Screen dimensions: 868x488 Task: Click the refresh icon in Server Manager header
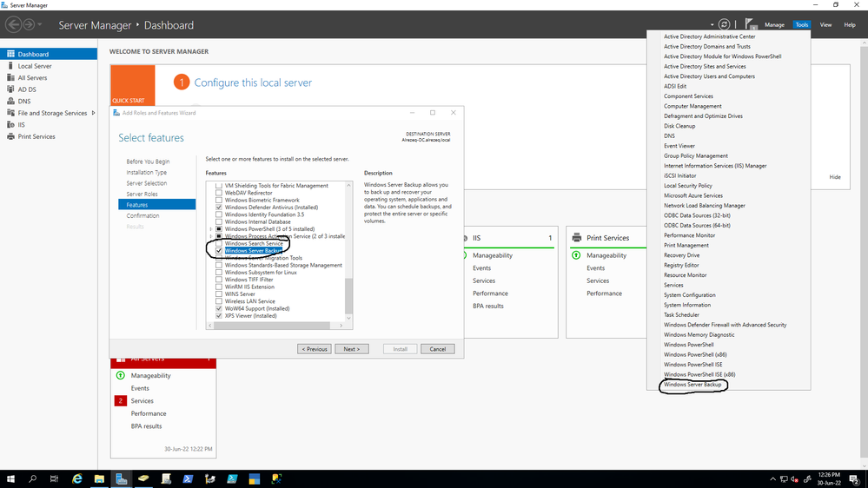[x=724, y=24]
